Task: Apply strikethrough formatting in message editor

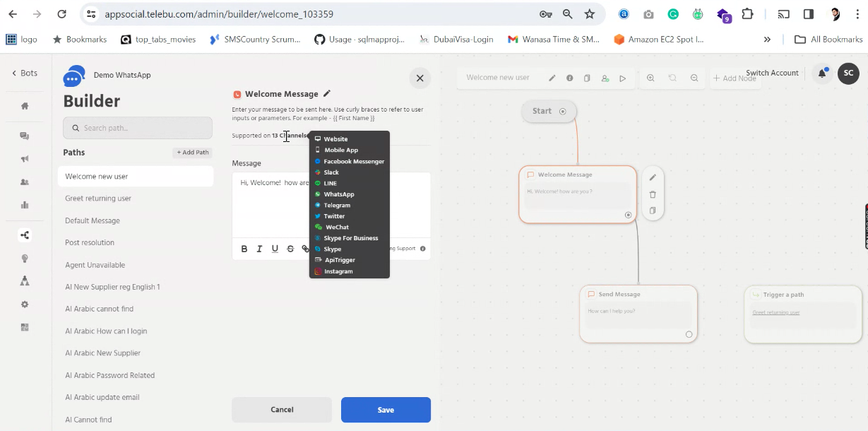Action: click(x=290, y=249)
